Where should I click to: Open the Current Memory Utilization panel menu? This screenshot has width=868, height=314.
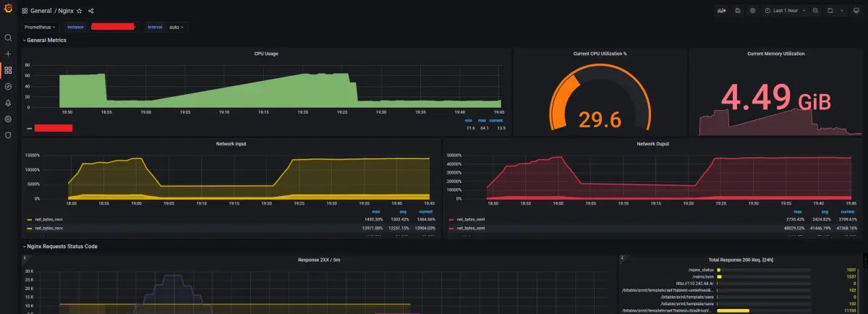point(775,54)
